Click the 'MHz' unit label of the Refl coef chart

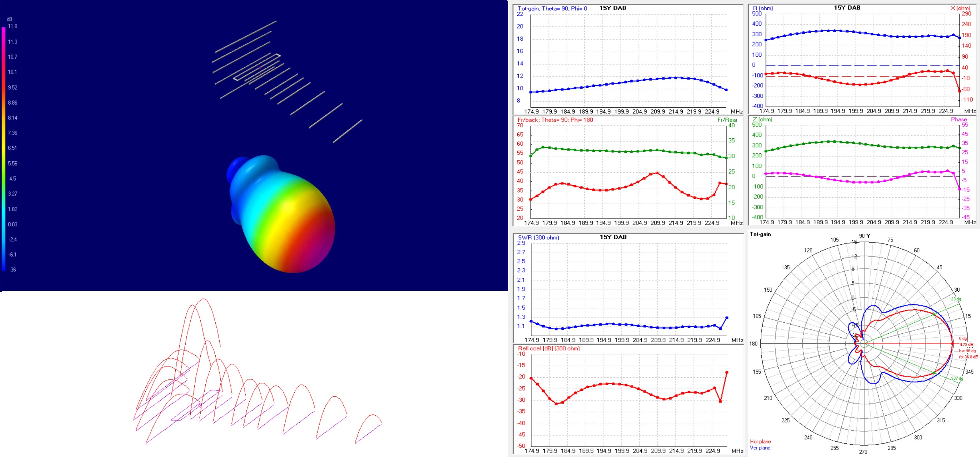737,450
